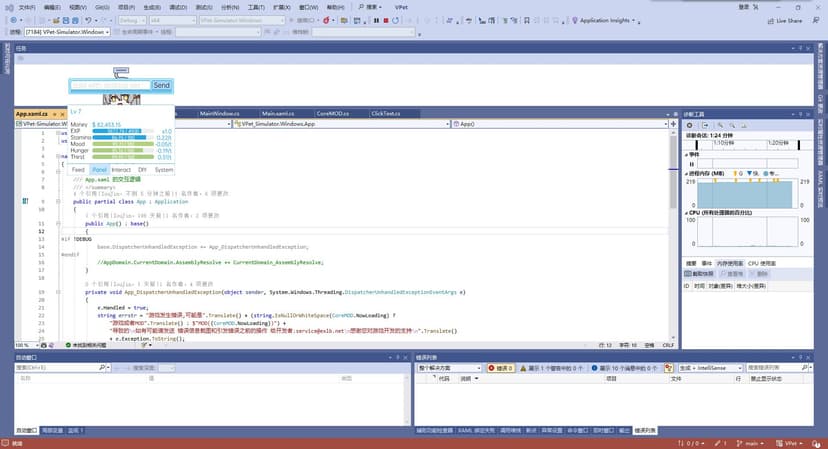828x449 pixels.
Task: Open the DIY menu of the pet
Action: click(142, 170)
